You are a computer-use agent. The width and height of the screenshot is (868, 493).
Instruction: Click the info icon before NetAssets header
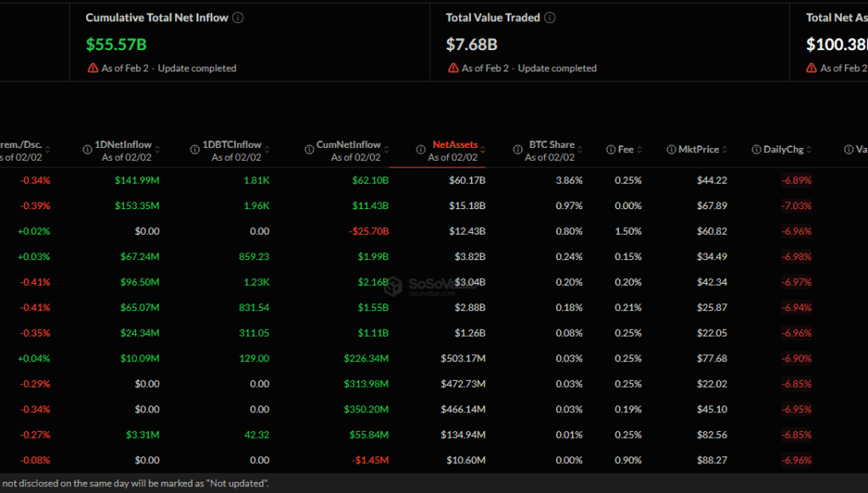(x=421, y=150)
